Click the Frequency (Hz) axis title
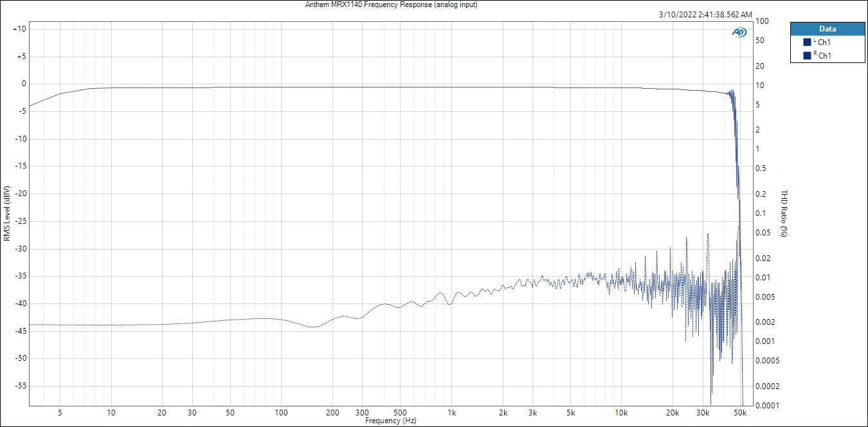 coord(390,421)
